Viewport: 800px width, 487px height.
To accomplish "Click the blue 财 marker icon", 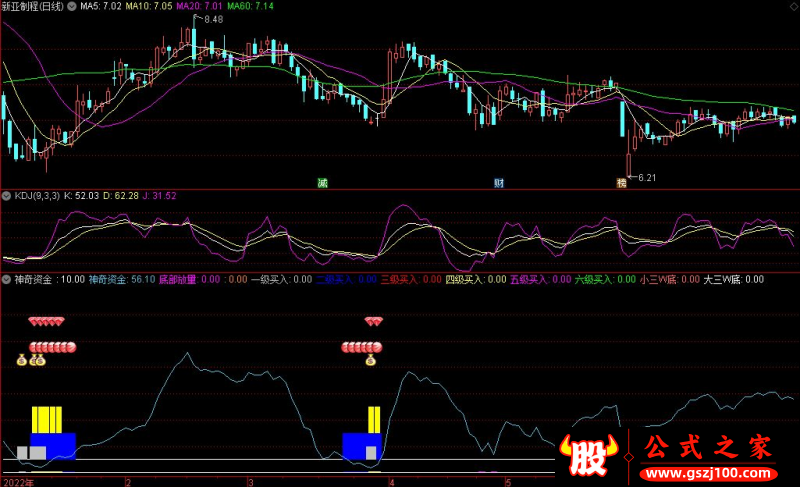I will tap(499, 183).
